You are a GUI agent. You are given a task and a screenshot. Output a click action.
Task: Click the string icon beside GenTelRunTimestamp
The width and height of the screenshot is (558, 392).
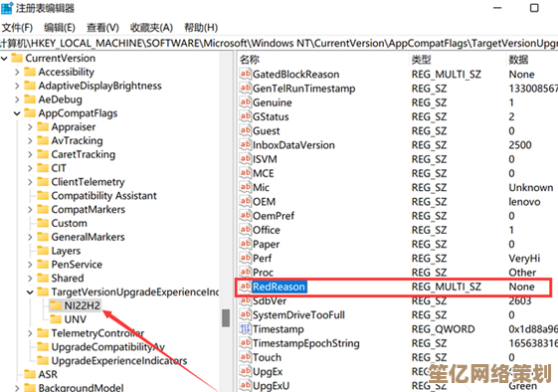pyautogui.click(x=246, y=88)
